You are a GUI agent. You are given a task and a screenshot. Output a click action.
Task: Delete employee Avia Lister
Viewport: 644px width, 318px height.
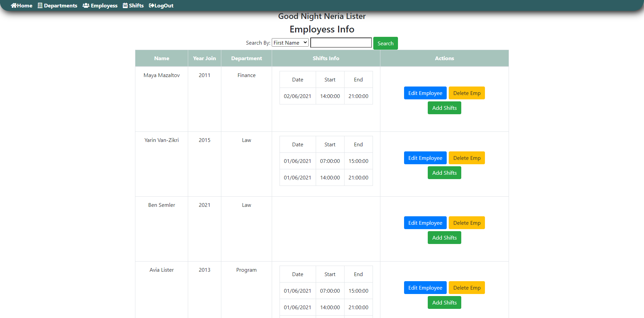pyautogui.click(x=467, y=288)
